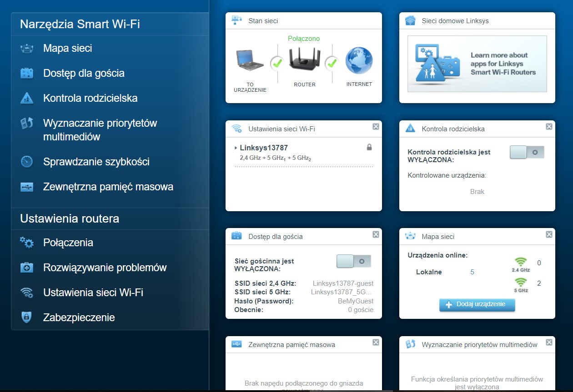Click the Internet globe icon in Stan sieci

tap(359, 61)
